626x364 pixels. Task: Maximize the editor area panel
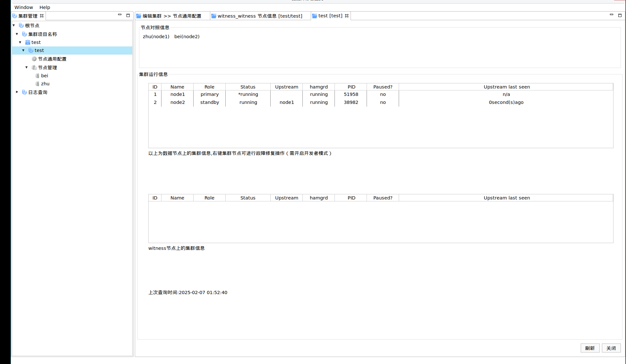pyautogui.click(x=620, y=15)
